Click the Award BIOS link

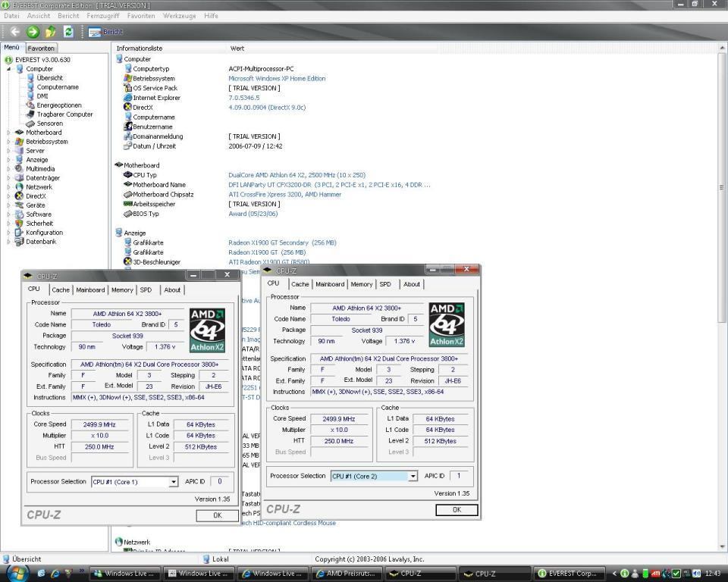(x=253, y=214)
